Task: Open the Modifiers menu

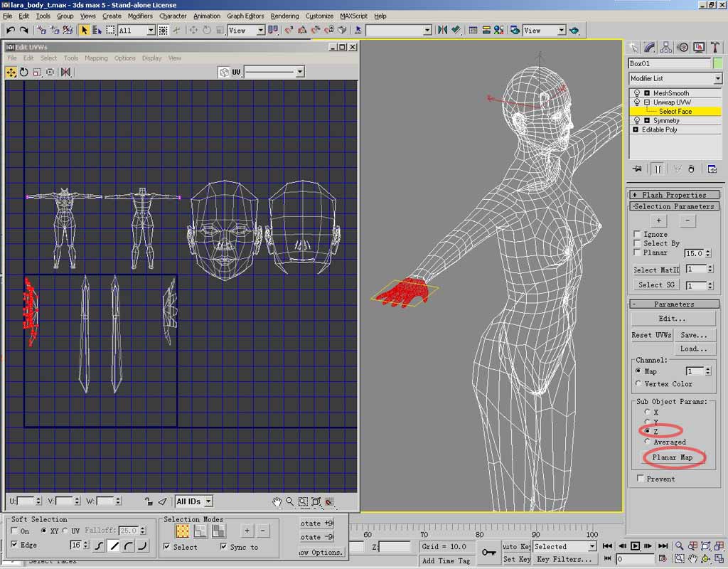Action: tap(140, 16)
